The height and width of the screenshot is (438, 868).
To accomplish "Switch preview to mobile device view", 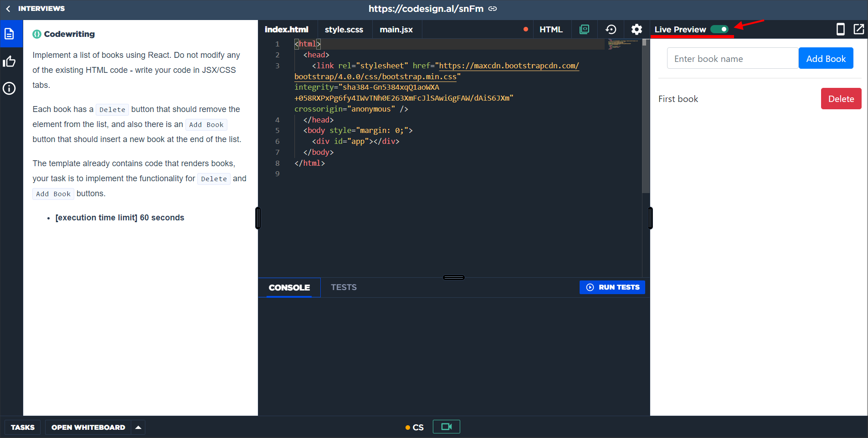I will [841, 29].
